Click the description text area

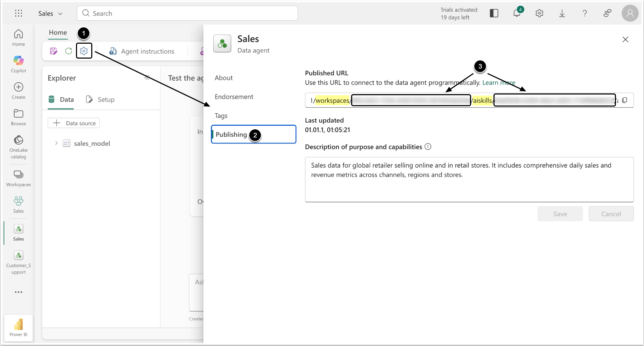point(469,180)
